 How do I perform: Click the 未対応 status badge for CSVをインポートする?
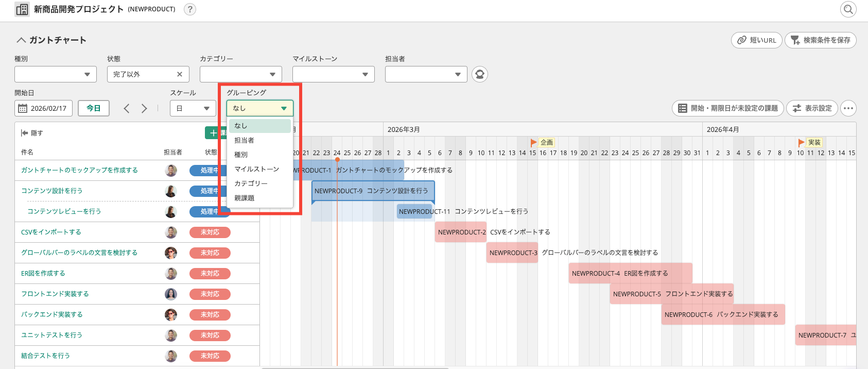pos(210,232)
